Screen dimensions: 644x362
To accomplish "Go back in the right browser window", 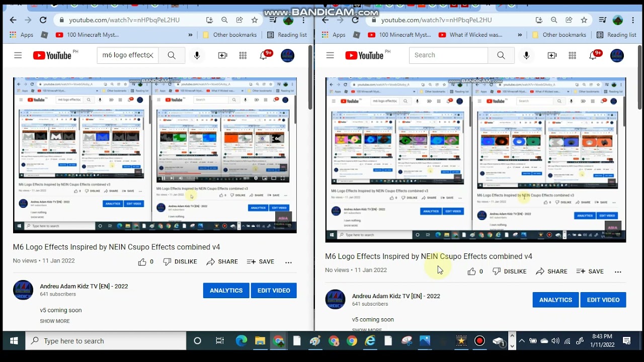I will point(325,20).
